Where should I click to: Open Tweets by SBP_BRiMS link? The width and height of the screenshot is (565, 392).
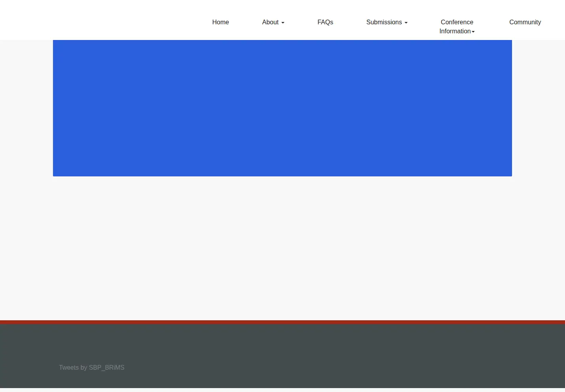click(91, 367)
